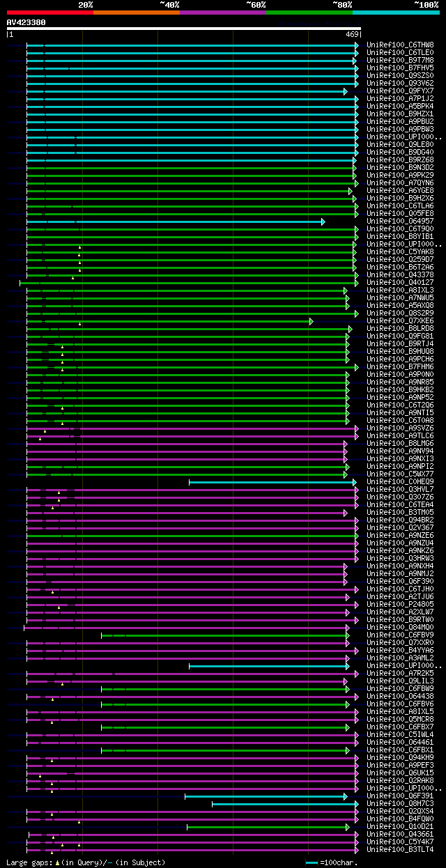Image resolution: width=446 pixels, height=868 pixels.
Task: Follow the UniRef100_Q9SZS0 hit link
Action: [400, 76]
